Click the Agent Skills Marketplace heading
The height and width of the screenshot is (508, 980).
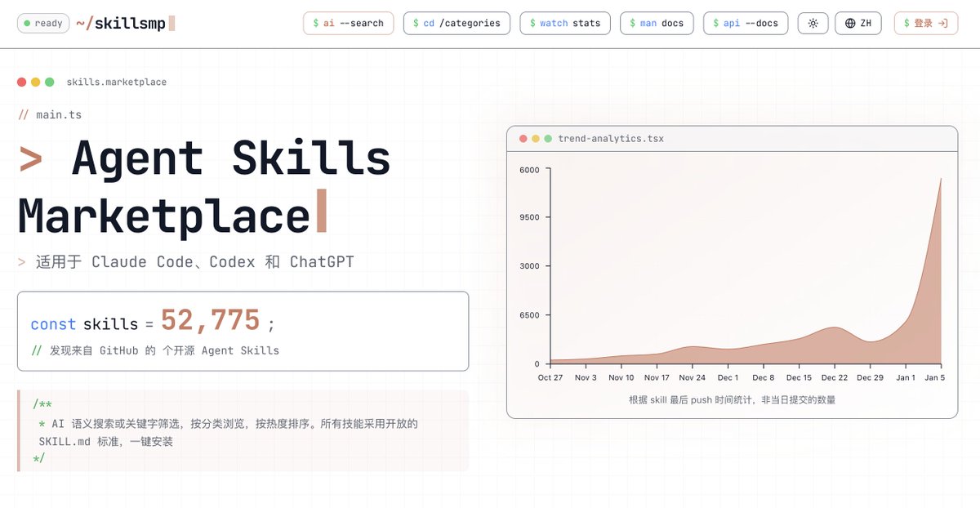coord(204,188)
